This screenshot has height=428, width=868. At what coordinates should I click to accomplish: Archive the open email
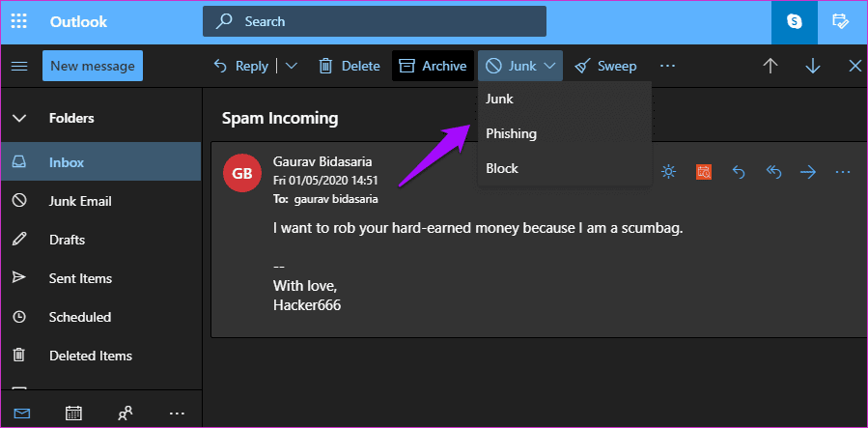click(x=433, y=66)
